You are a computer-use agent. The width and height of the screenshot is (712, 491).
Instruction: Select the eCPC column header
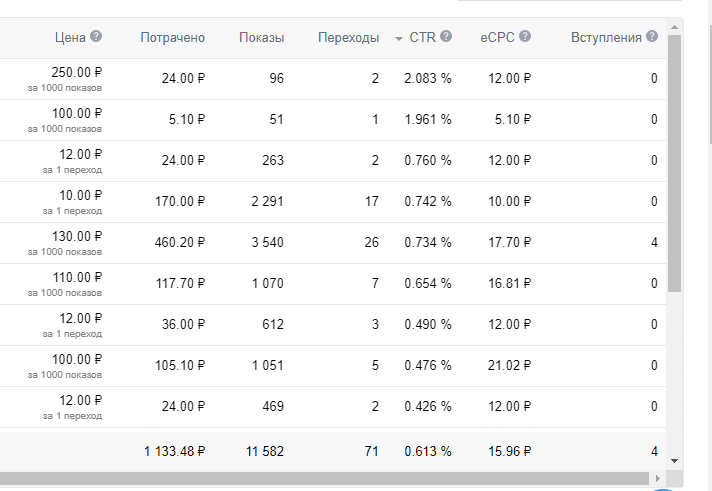pos(497,38)
